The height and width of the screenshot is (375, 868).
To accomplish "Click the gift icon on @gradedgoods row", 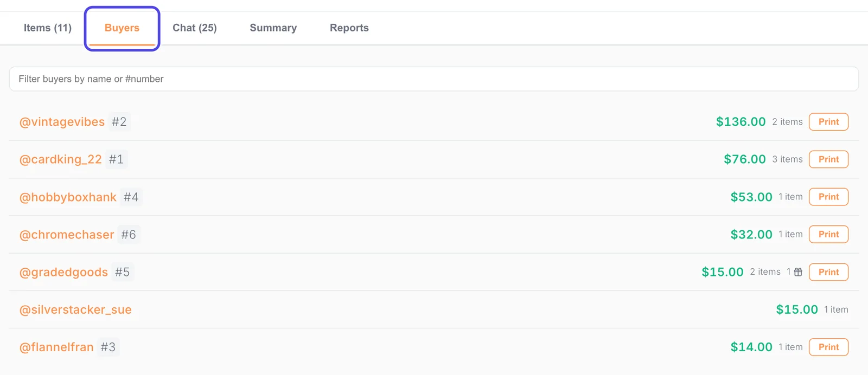I will coord(798,272).
